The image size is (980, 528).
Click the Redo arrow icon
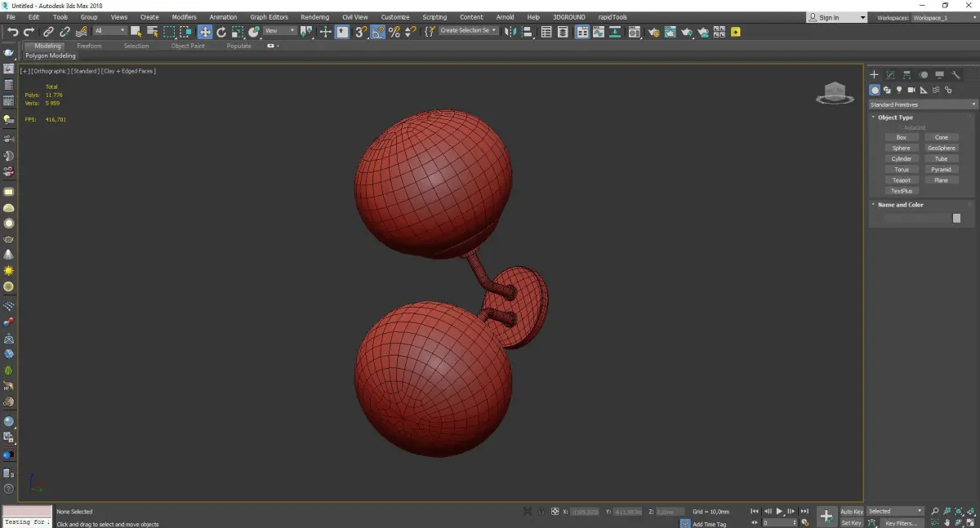pyautogui.click(x=29, y=32)
